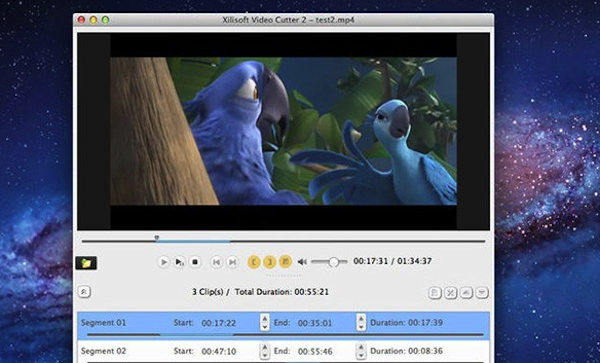The width and height of the screenshot is (600, 363).
Task: Increase the Segment 02 start time
Action: point(264,347)
